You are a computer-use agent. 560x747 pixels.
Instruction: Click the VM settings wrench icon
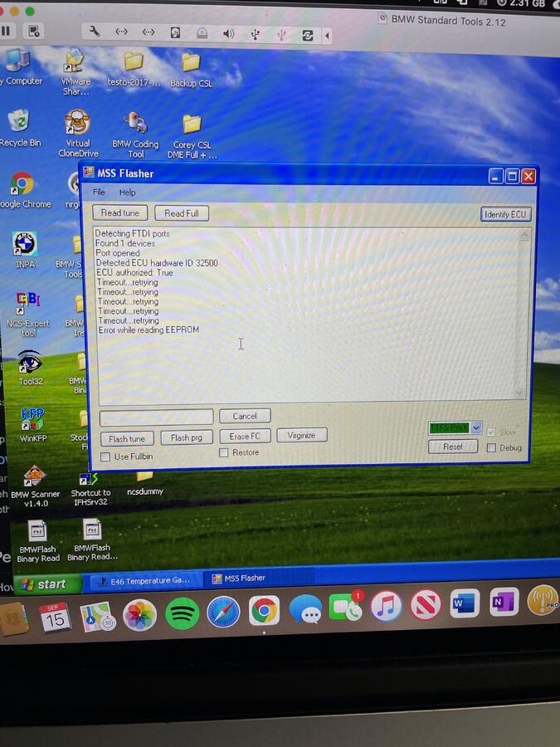[95, 33]
